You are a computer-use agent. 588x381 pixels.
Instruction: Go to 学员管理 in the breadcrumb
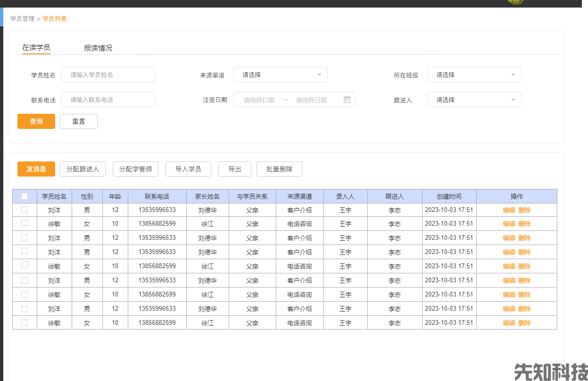pos(23,19)
